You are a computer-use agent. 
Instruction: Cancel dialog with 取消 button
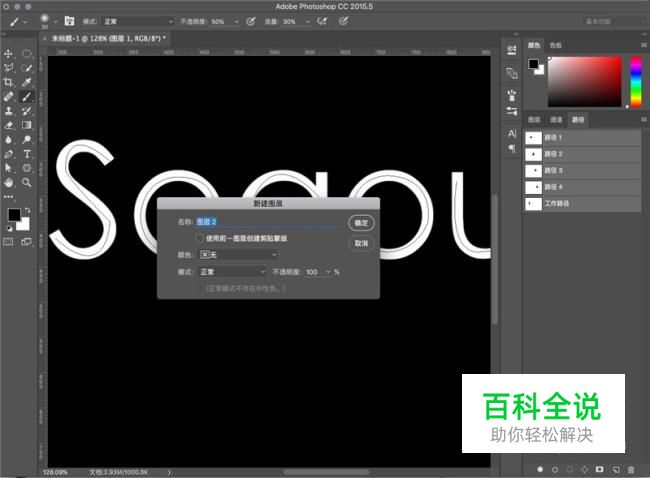point(361,243)
